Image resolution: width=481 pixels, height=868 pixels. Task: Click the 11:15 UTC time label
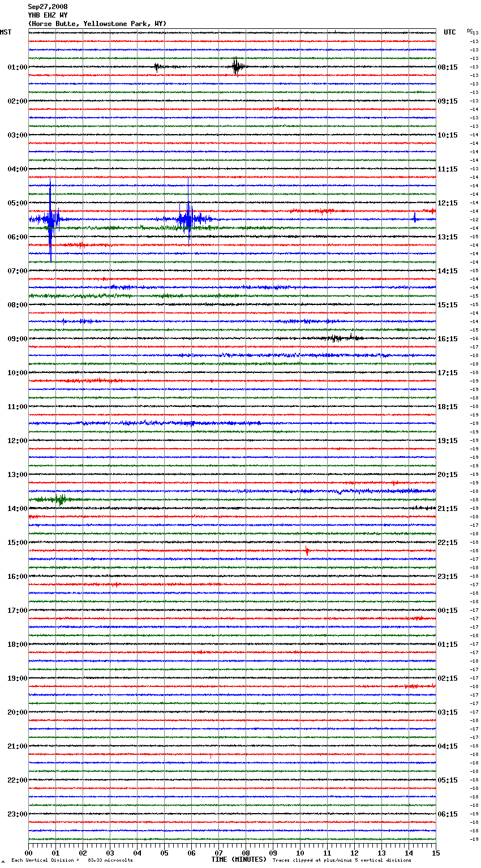[448, 169]
